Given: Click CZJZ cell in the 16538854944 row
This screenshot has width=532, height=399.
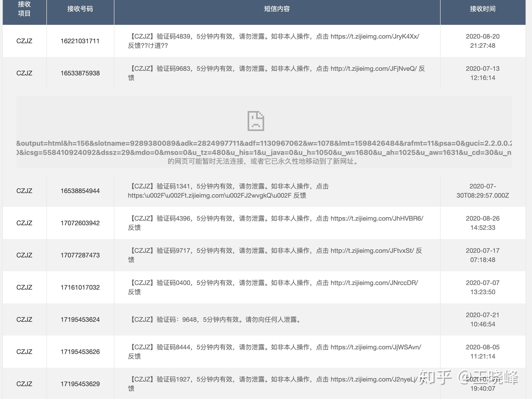Looking at the screenshot, I should pyautogui.click(x=24, y=191).
